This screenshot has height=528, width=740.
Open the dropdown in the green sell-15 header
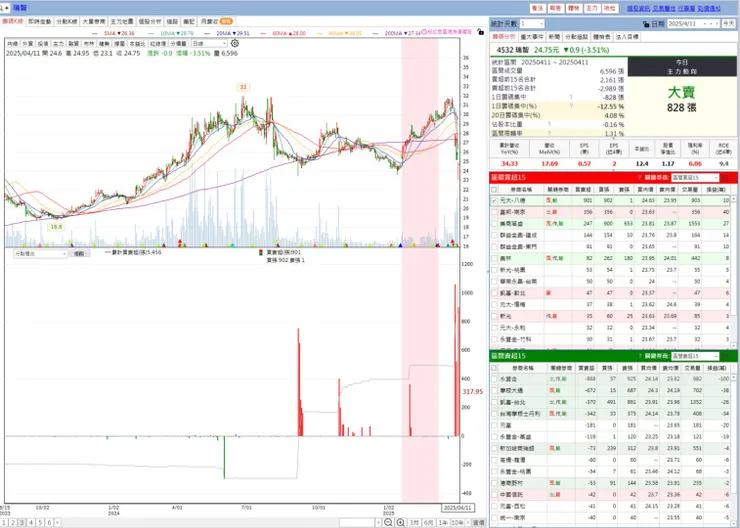click(695, 356)
